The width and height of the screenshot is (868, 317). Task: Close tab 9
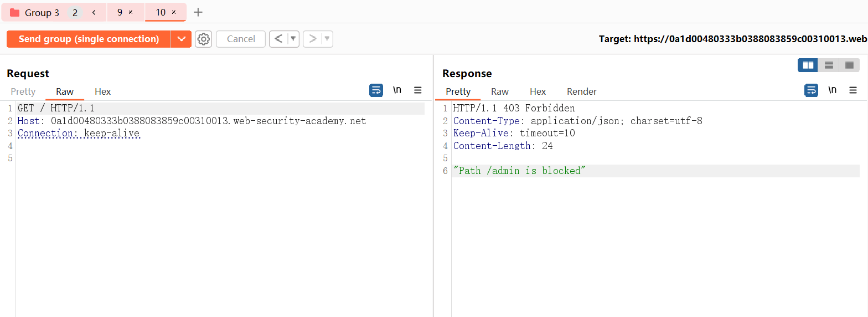coord(131,12)
